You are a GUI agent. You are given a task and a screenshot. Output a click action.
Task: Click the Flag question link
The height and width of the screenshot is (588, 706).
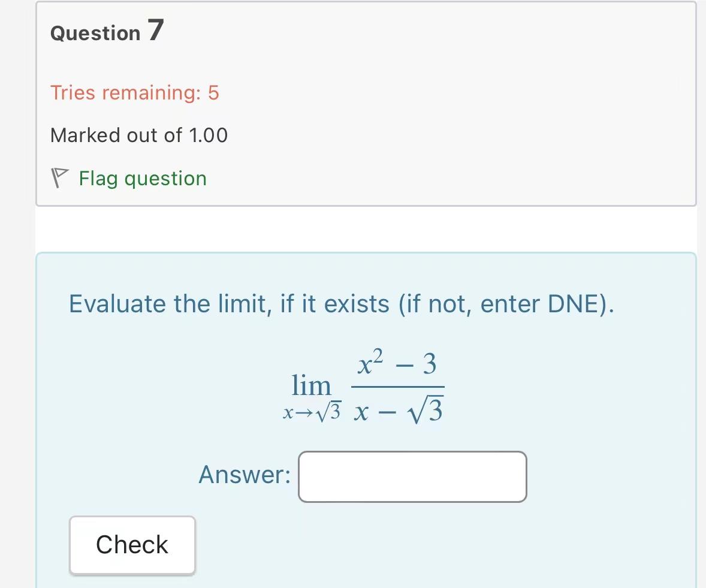[141, 178]
